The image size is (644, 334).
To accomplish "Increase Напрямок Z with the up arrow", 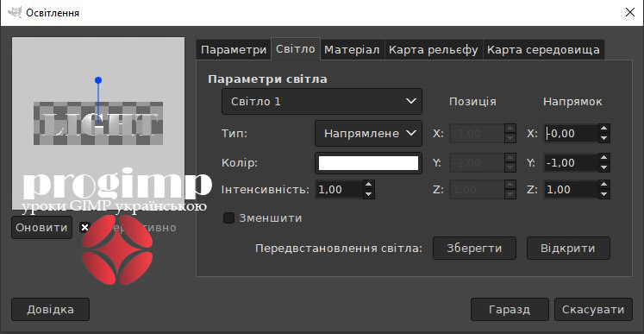I will [x=603, y=185].
